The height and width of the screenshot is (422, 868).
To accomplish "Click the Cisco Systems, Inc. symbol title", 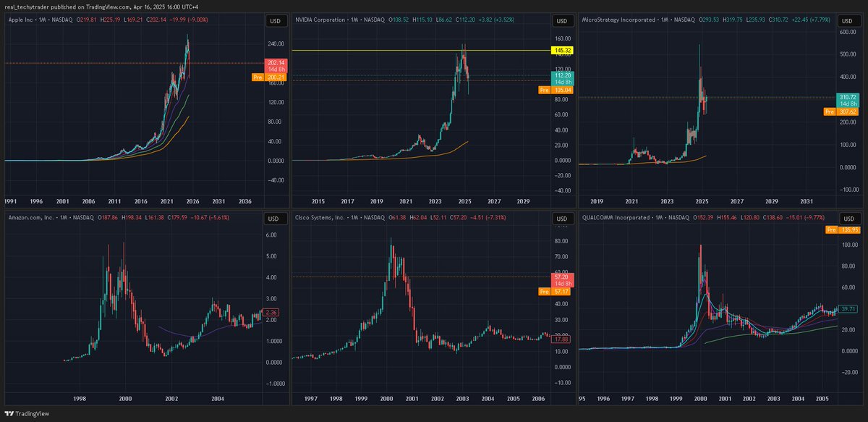I will pos(321,218).
